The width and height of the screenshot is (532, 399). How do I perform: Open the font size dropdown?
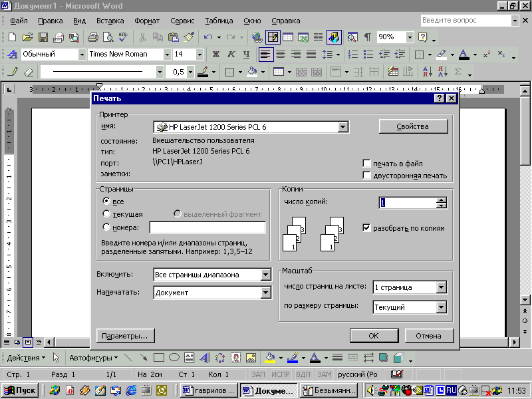tap(199, 55)
